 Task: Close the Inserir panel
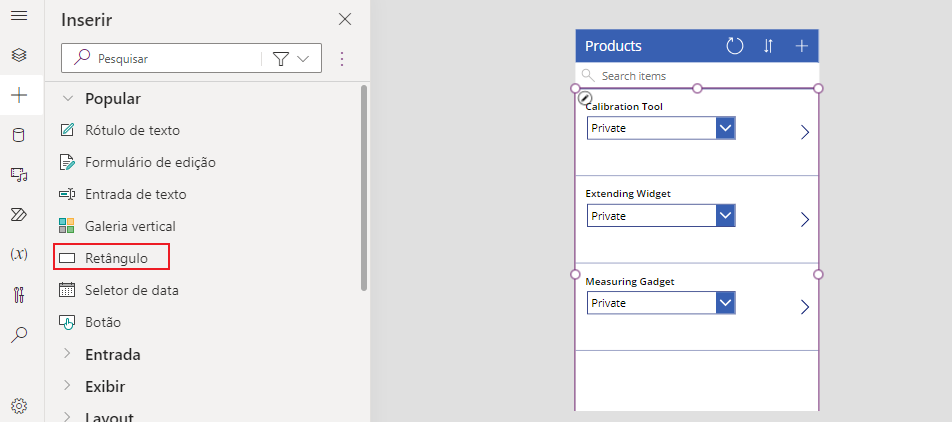[x=345, y=19]
